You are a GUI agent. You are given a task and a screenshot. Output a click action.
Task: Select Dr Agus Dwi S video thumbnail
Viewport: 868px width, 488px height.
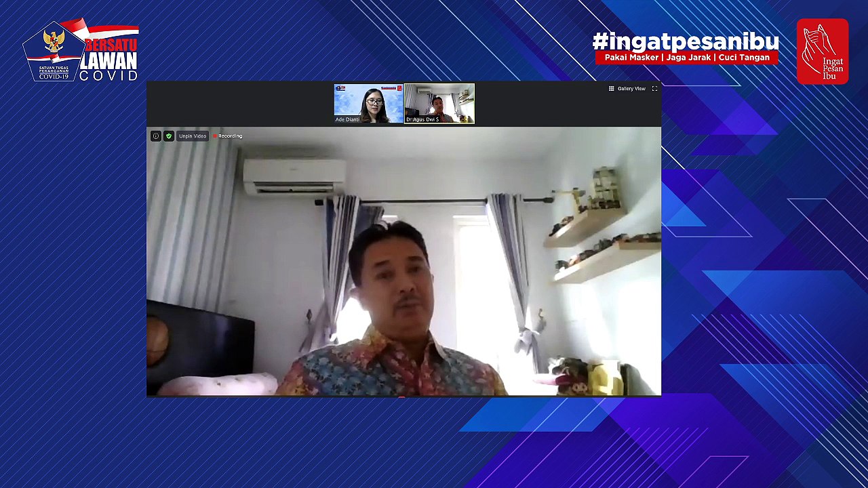pyautogui.click(x=439, y=104)
